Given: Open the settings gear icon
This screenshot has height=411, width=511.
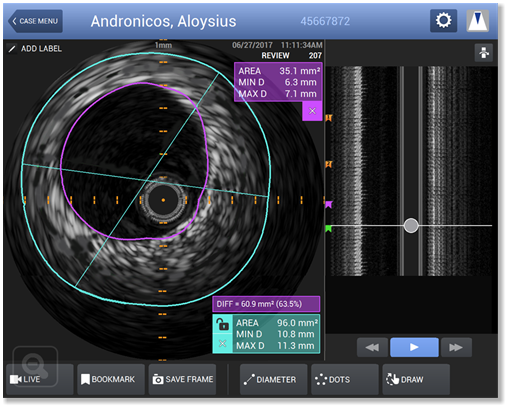Looking at the screenshot, I should 443,21.
